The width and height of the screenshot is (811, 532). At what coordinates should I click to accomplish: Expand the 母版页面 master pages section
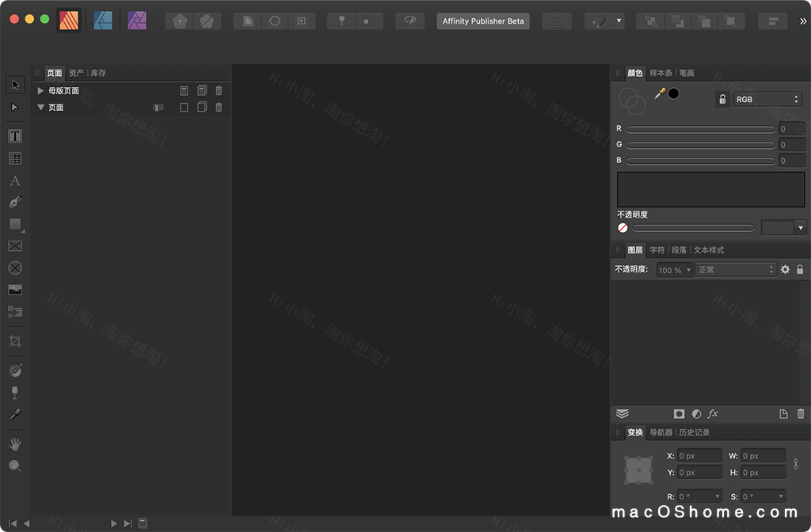tap(40, 90)
